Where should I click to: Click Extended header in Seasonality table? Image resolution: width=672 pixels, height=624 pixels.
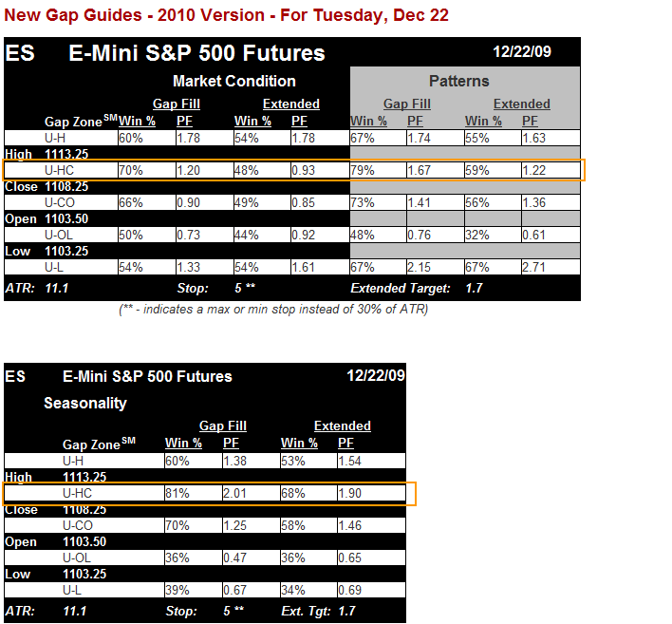tap(343, 426)
